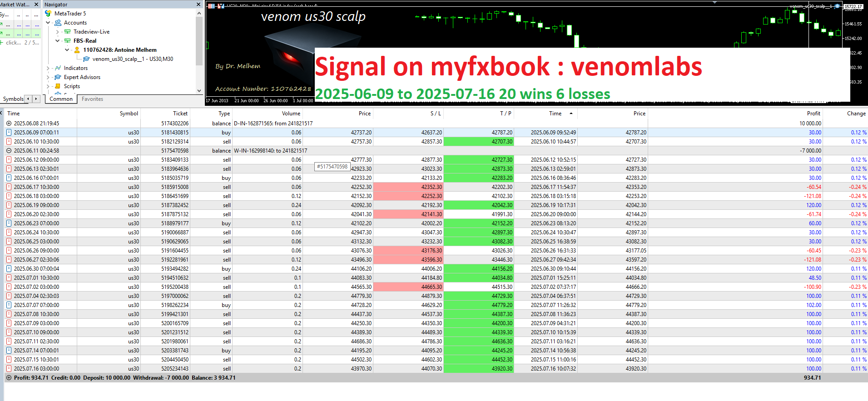Click the Scripts scroll icon
The image size is (868, 401).
point(58,86)
